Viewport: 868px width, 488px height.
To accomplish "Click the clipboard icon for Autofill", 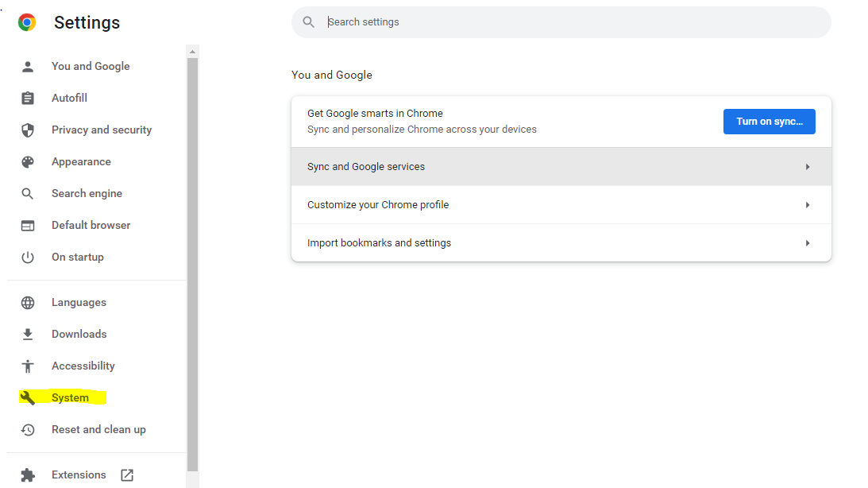I will tap(28, 99).
